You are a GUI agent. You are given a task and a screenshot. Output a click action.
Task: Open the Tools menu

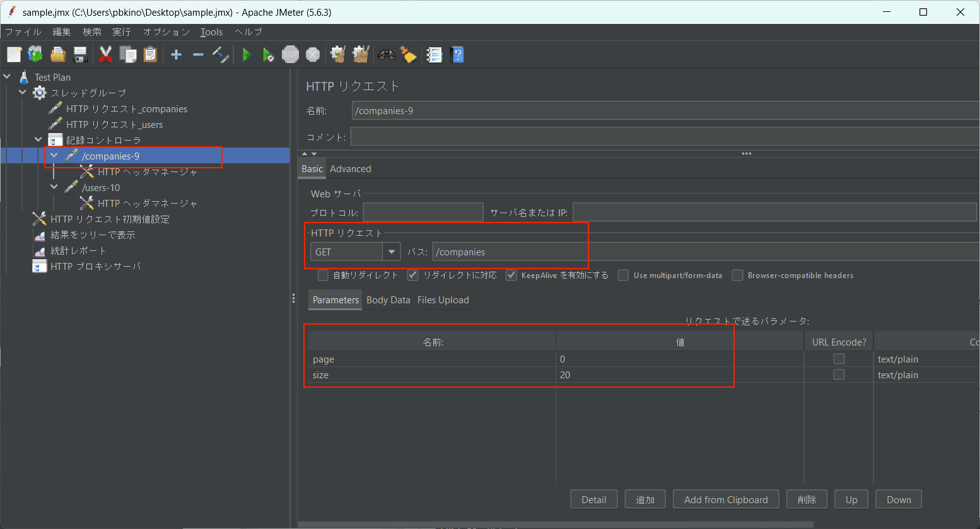tap(212, 32)
